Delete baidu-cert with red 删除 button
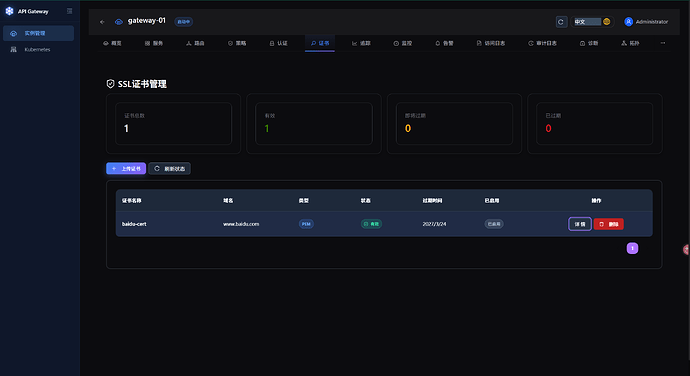The width and height of the screenshot is (690, 376). [x=609, y=224]
